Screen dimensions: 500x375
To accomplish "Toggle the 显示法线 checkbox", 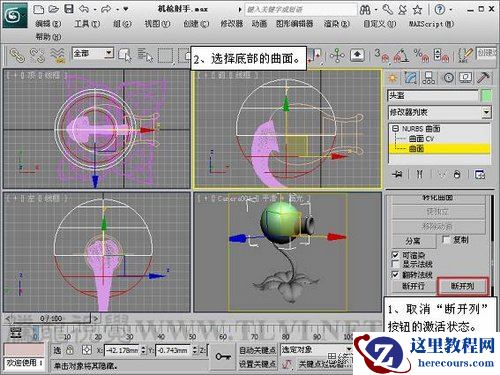I will tap(395, 264).
